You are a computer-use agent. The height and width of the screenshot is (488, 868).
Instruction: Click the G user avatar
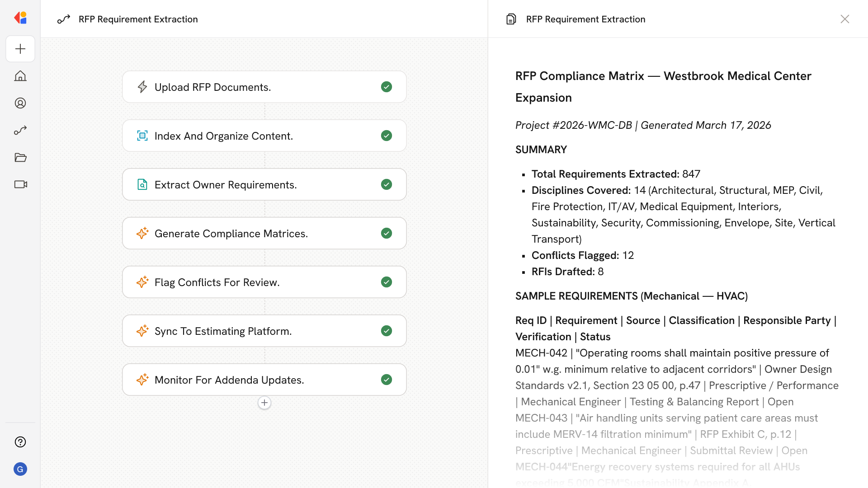[x=20, y=469]
